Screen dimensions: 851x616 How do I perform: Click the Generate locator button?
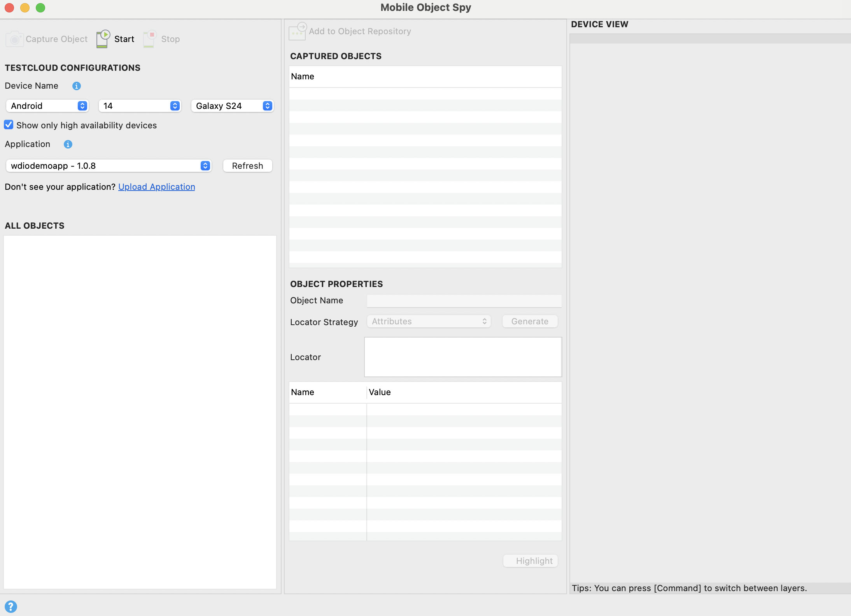pyautogui.click(x=530, y=321)
